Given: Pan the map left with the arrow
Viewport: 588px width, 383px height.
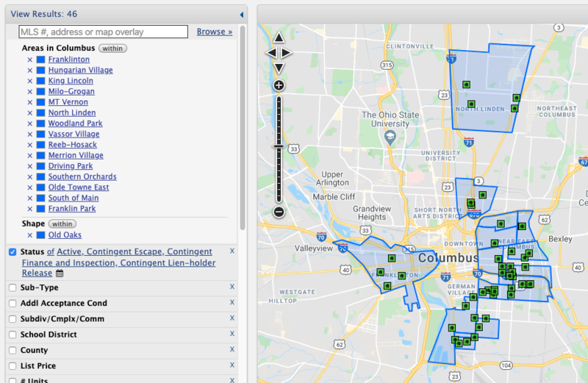Looking at the screenshot, I should [x=270, y=53].
